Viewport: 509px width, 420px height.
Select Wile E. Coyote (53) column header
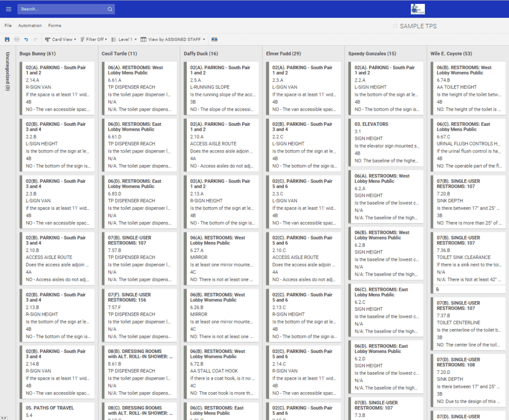click(451, 54)
